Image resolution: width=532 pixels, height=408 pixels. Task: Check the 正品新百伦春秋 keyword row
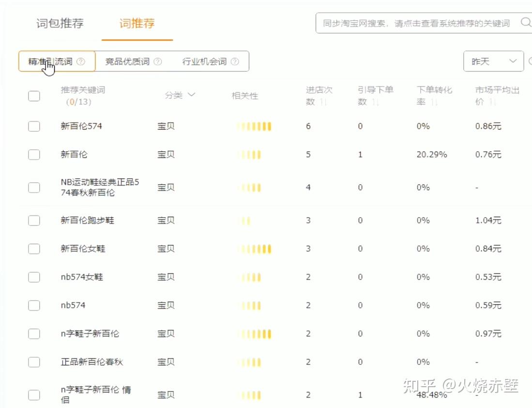[x=34, y=362]
